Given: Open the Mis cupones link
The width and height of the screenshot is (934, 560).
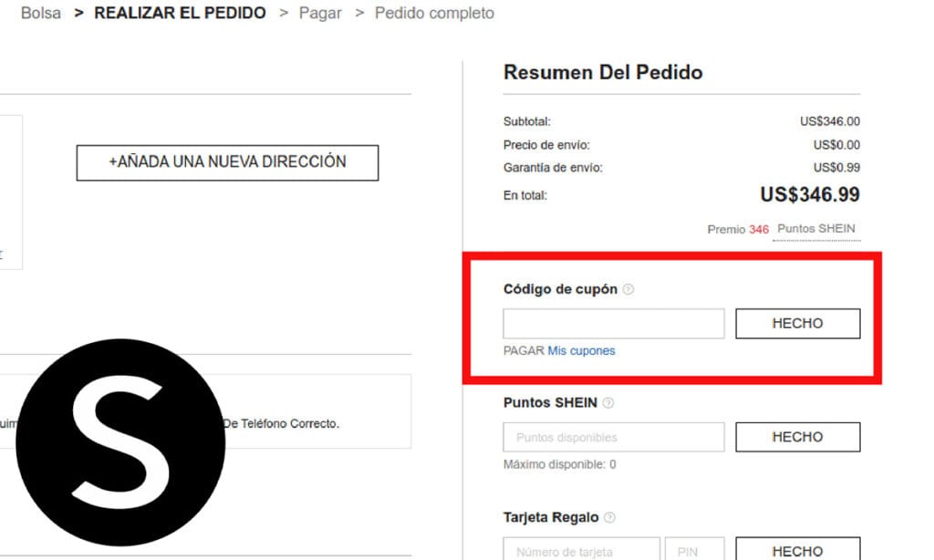Looking at the screenshot, I should (x=581, y=351).
